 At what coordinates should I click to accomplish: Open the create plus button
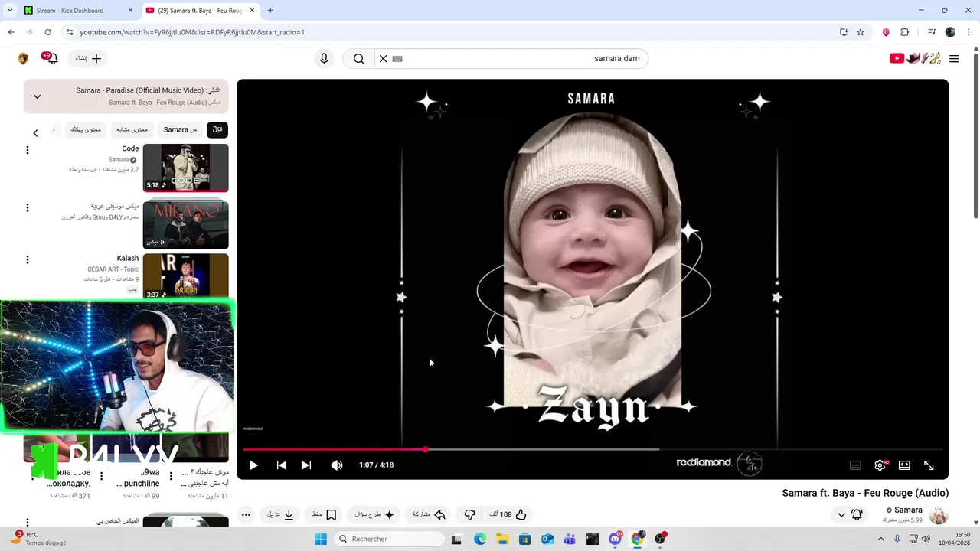coord(88,59)
